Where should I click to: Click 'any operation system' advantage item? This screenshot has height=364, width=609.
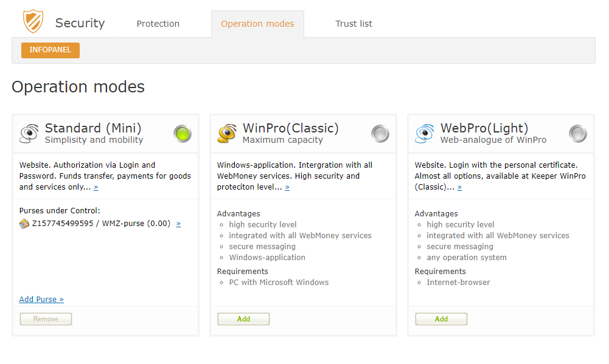[x=467, y=257]
